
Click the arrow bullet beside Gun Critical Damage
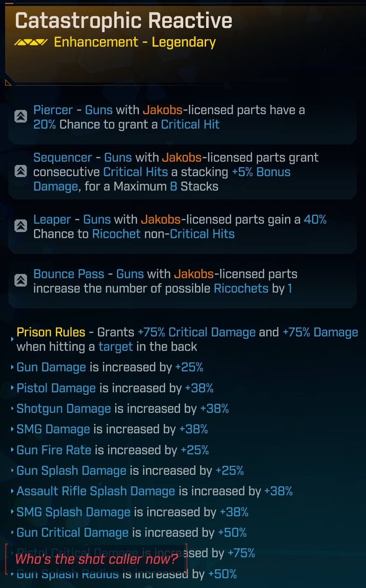pyautogui.click(x=12, y=532)
